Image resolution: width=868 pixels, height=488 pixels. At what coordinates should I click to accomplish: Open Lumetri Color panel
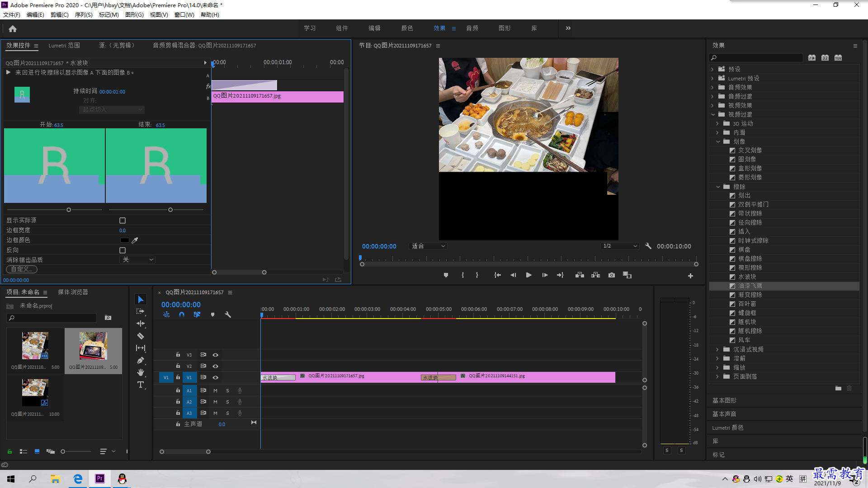[727, 428]
